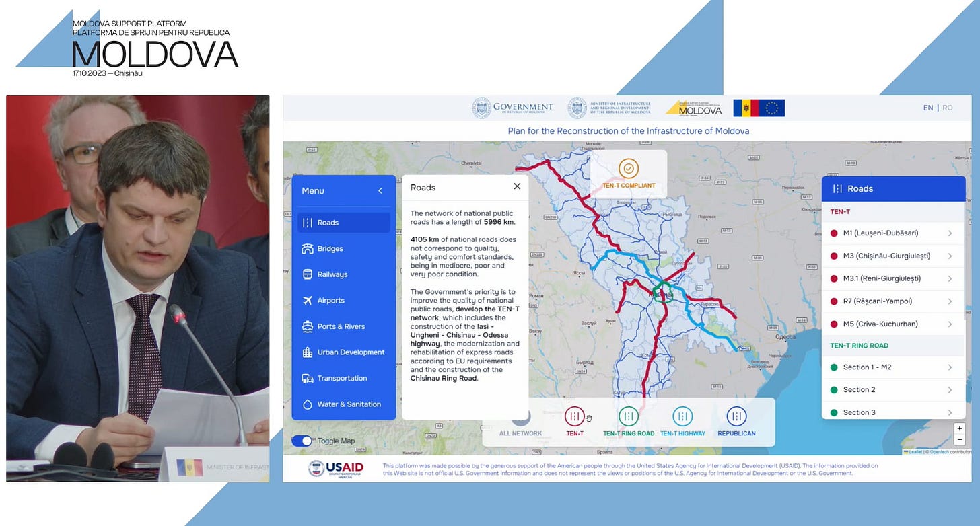Open the Transportation menu item

click(343, 378)
